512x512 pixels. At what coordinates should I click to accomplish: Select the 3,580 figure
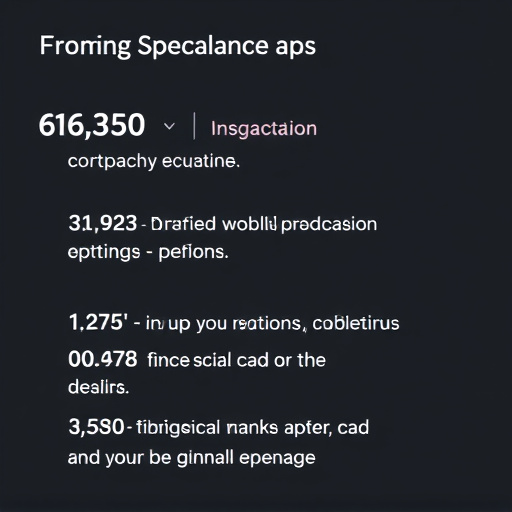[x=96, y=427]
